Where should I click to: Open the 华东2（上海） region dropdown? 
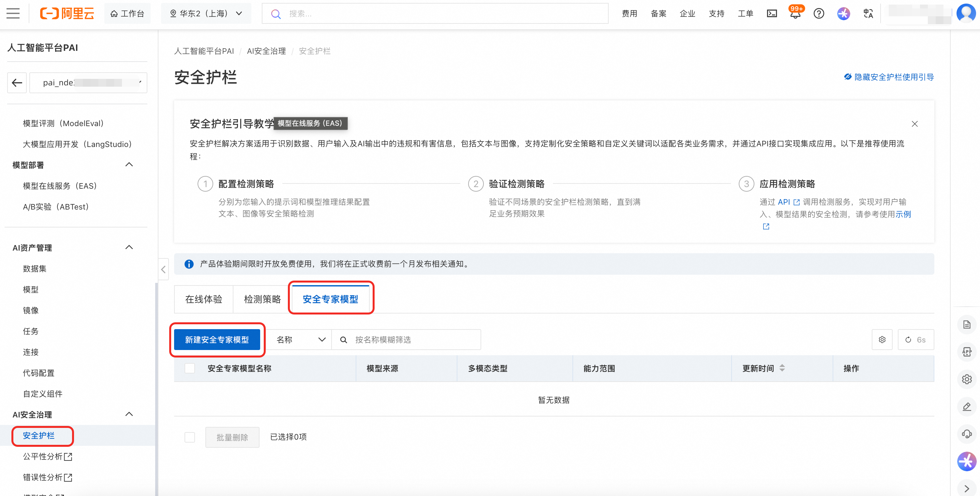(x=206, y=14)
